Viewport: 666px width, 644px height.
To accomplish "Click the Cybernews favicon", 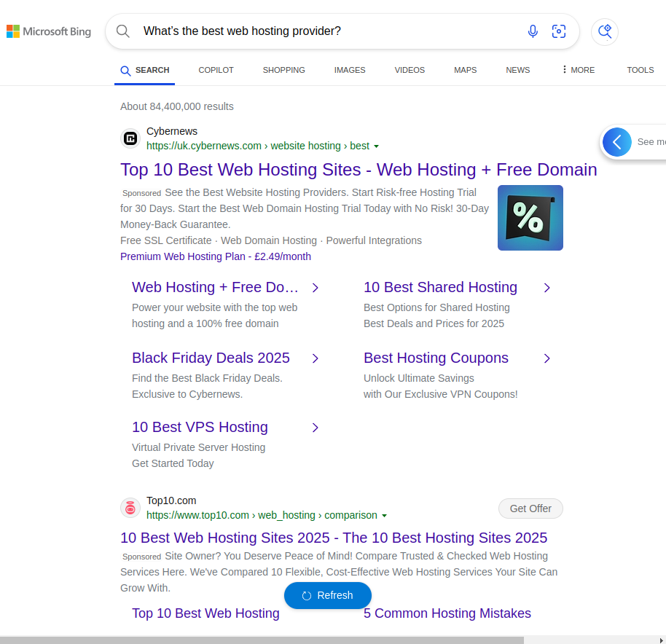I will pos(130,138).
